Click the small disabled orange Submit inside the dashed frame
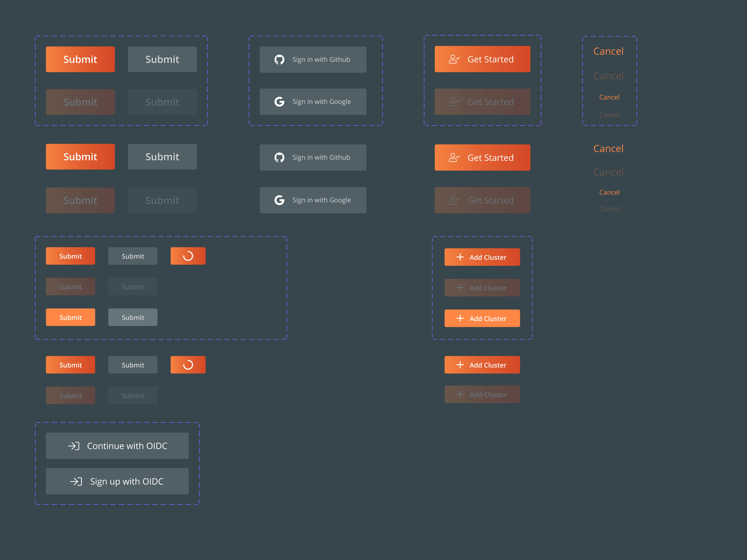The image size is (747, 560). coord(71,287)
